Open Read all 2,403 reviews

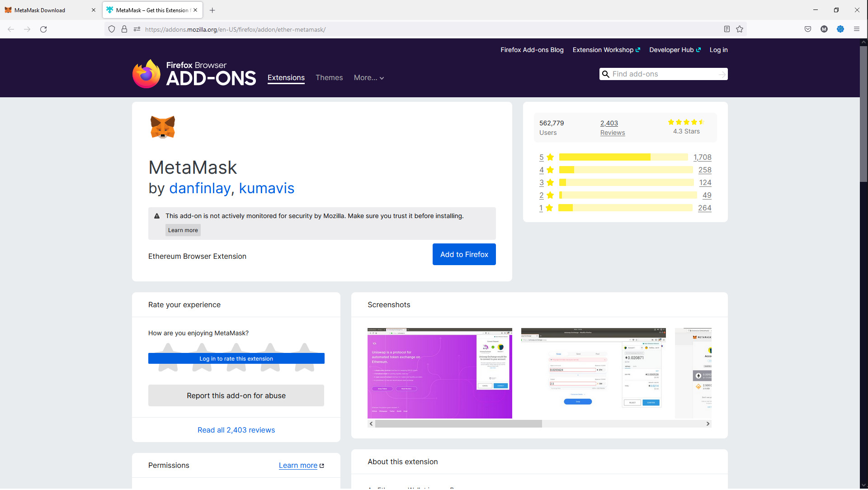[x=236, y=430]
